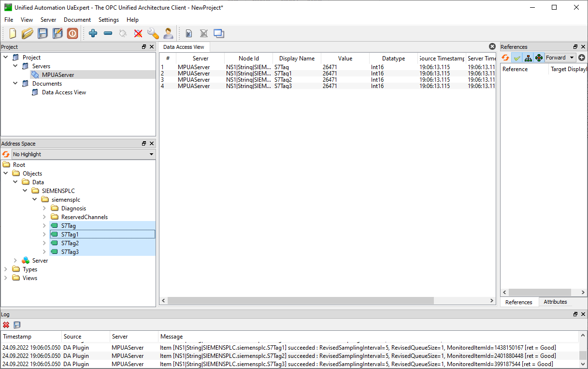The height and width of the screenshot is (369, 588).
Task: Float the Log panel
Action: 575,314
